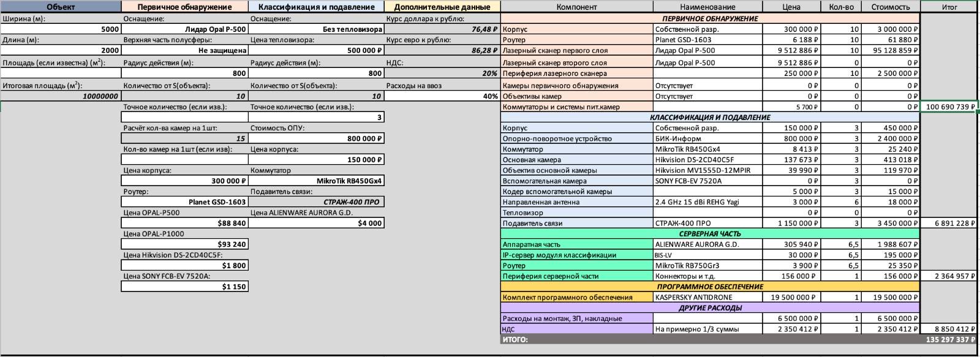Select the "Лазерный сканер первого слоя" component cell
980x357 pixels.
point(576,50)
